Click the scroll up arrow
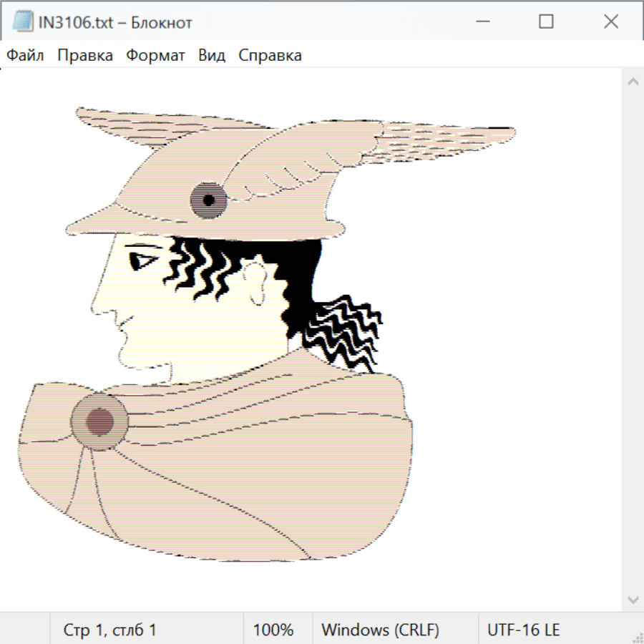644x644 pixels. point(633,82)
